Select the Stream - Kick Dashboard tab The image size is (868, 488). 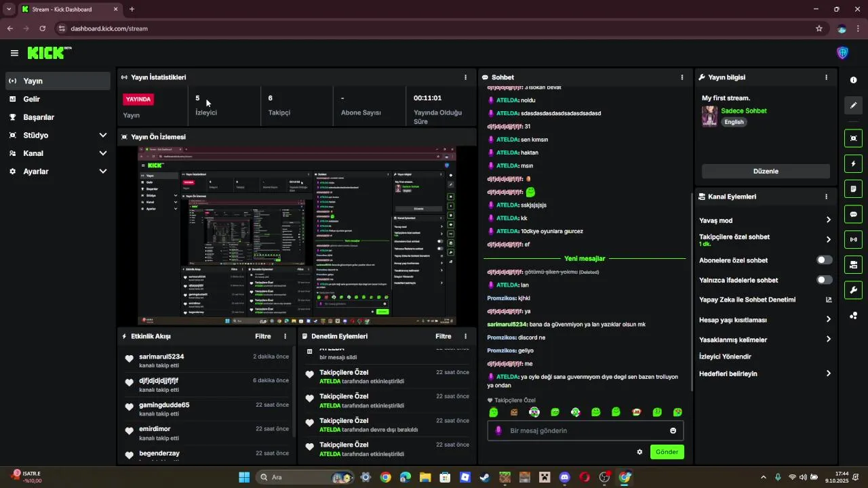[70, 9]
